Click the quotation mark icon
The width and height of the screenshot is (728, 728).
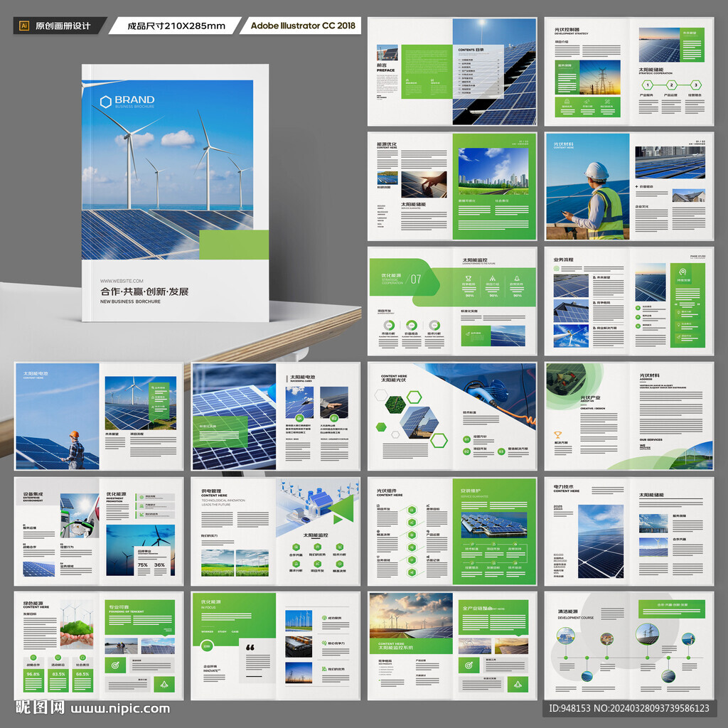250,648
